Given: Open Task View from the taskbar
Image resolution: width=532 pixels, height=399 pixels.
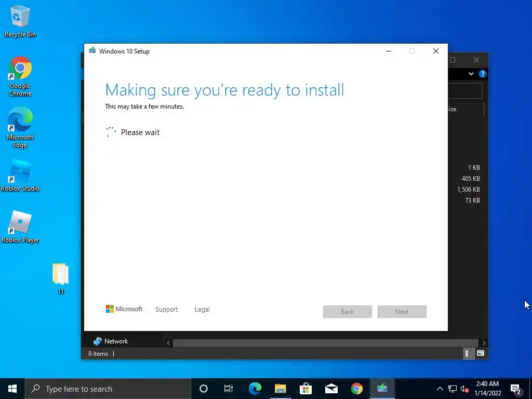Looking at the screenshot, I should coord(229,389).
